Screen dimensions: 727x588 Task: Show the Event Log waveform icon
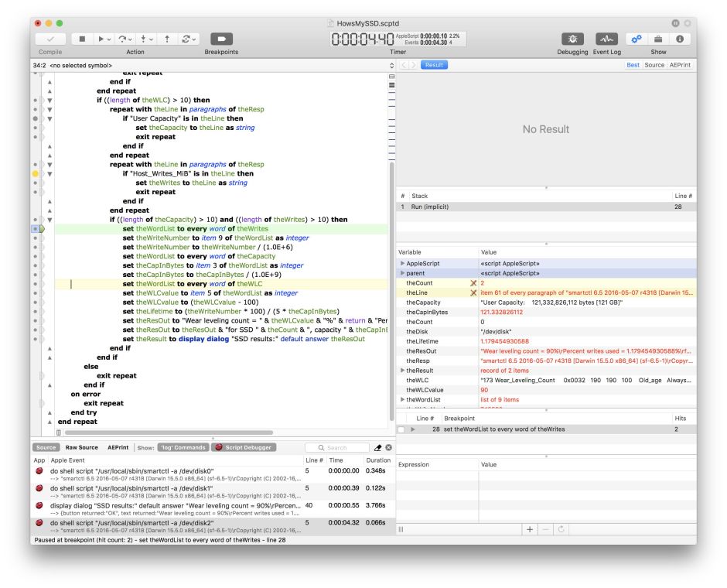(x=607, y=39)
